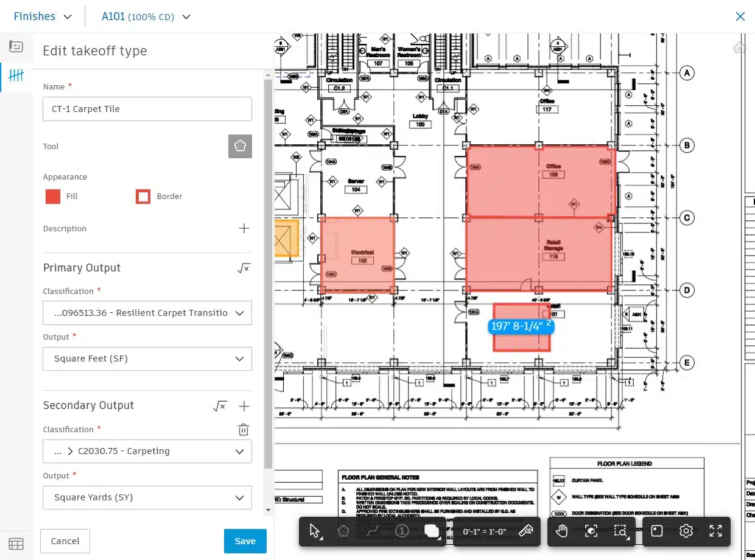755x560 pixels.
Task: Select the arrow selection tool in toolbar
Action: pos(314,531)
